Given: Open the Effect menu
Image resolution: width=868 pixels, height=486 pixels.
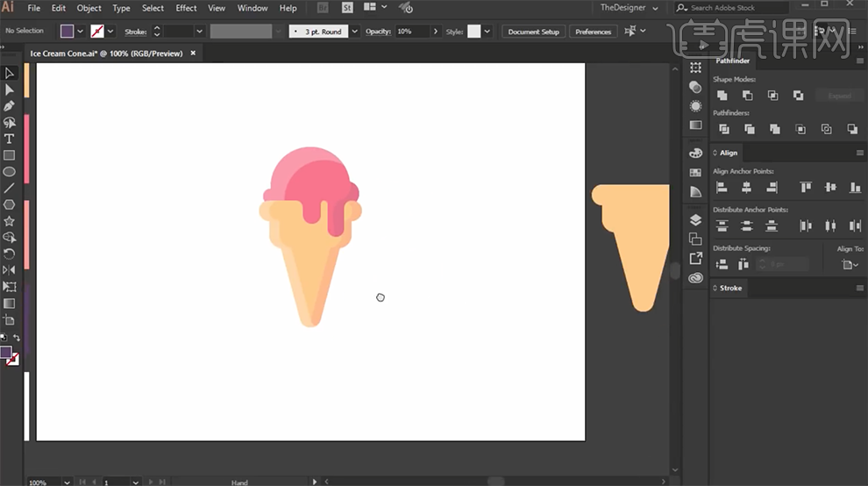Looking at the screenshot, I should click(x=186, y=8).
